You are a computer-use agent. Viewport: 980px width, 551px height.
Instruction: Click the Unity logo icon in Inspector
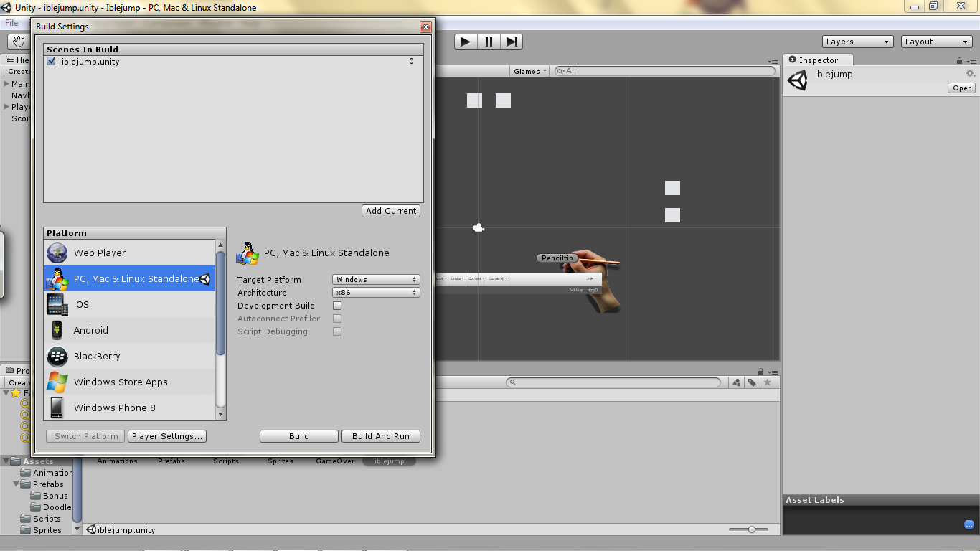(x=797, y=80)
